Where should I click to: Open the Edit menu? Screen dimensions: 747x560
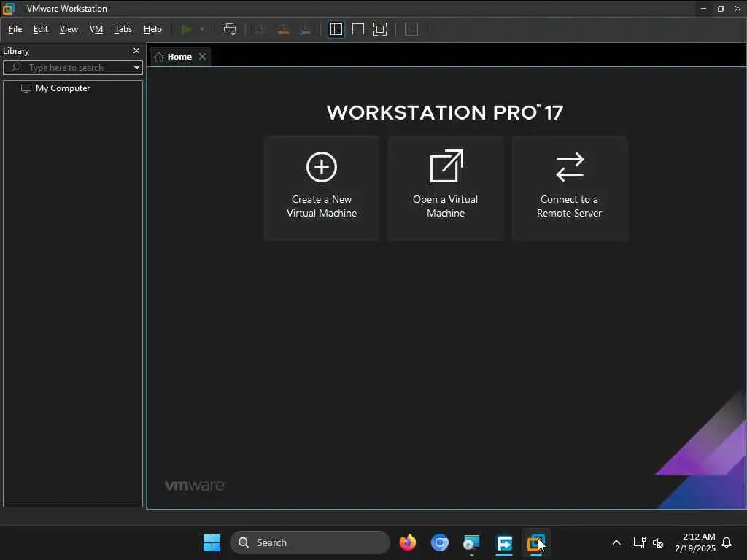(x=41, y=29)
